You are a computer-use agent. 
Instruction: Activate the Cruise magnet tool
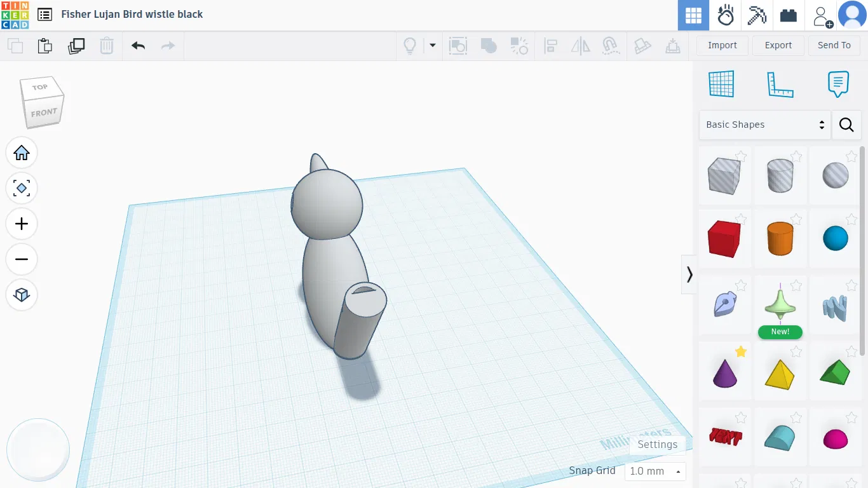(610, 46)
